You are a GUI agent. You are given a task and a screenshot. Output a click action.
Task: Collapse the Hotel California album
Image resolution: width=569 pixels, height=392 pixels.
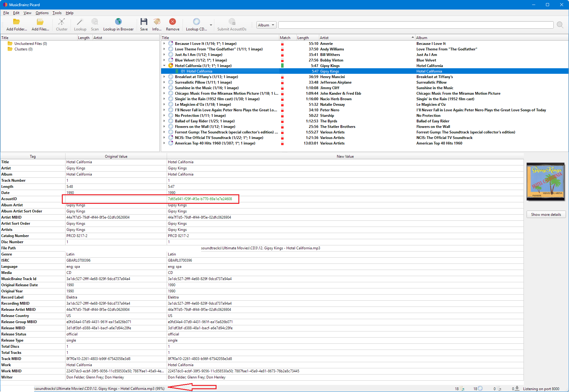164,66
